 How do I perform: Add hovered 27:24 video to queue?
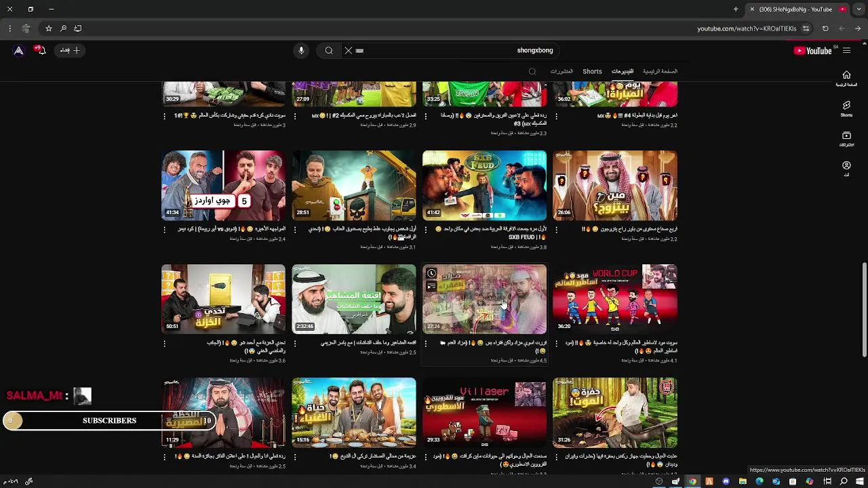pos(431,287)
